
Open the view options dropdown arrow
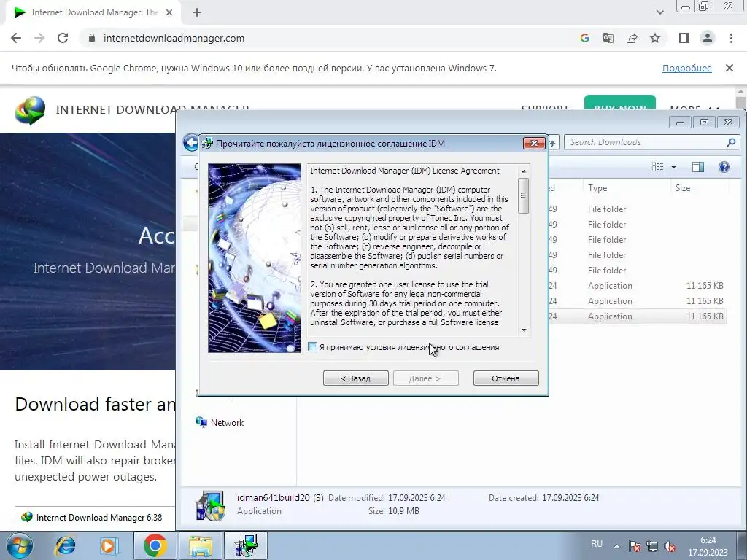pyautogui.click(x=673, y=167)
